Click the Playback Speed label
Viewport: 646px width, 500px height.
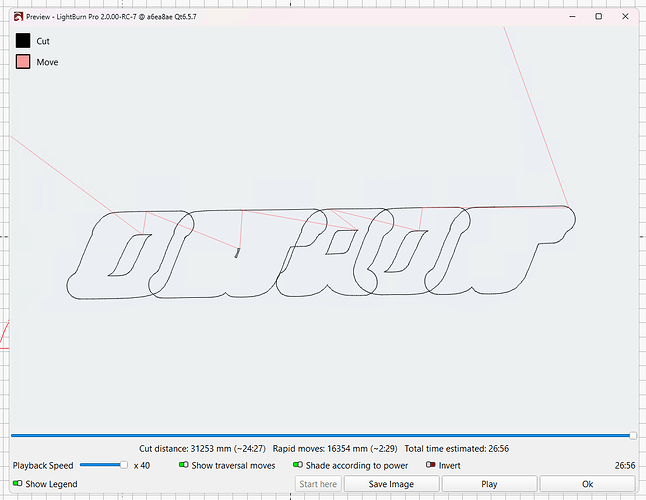pyautogui.click(x=43, y=465)
